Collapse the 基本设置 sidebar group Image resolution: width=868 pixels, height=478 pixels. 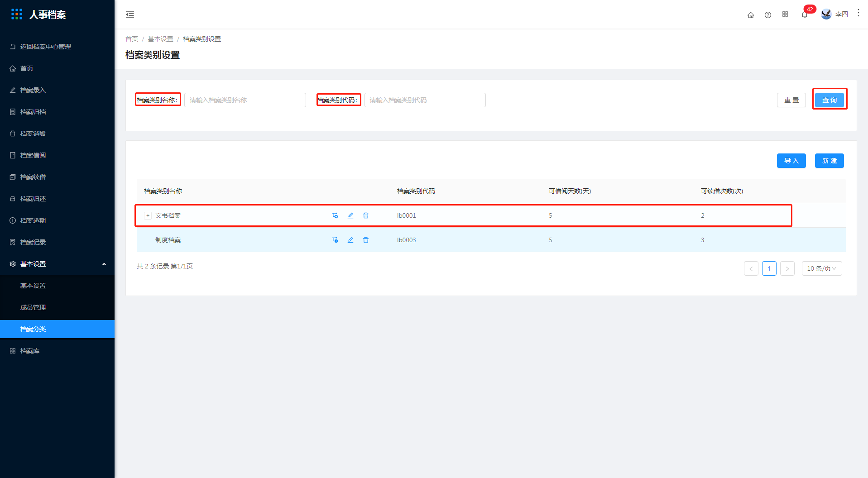[x=57, y=264]
